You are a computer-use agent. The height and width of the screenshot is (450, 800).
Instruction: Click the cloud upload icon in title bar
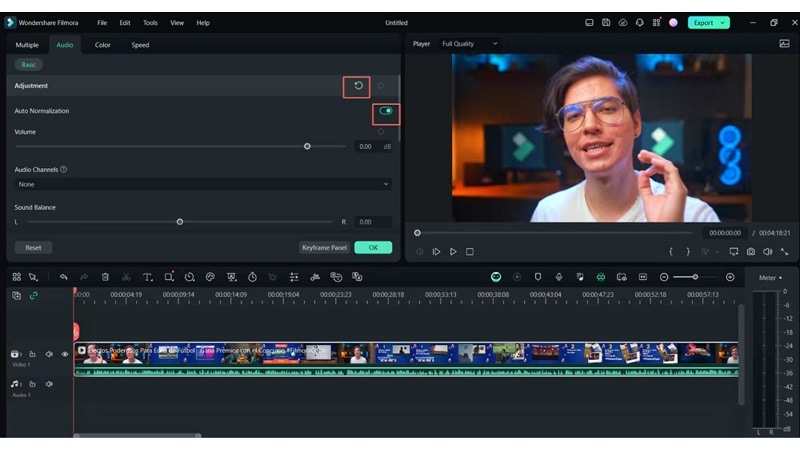point(622,22)
